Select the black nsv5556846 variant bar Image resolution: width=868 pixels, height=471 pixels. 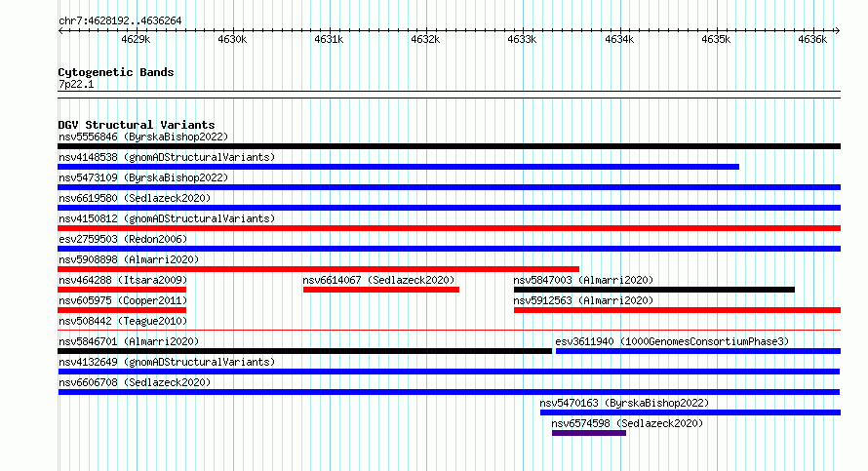click(449, 146)
